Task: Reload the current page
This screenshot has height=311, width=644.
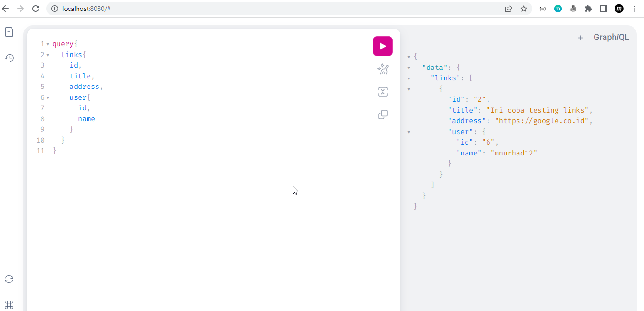Action: [36, 8]
